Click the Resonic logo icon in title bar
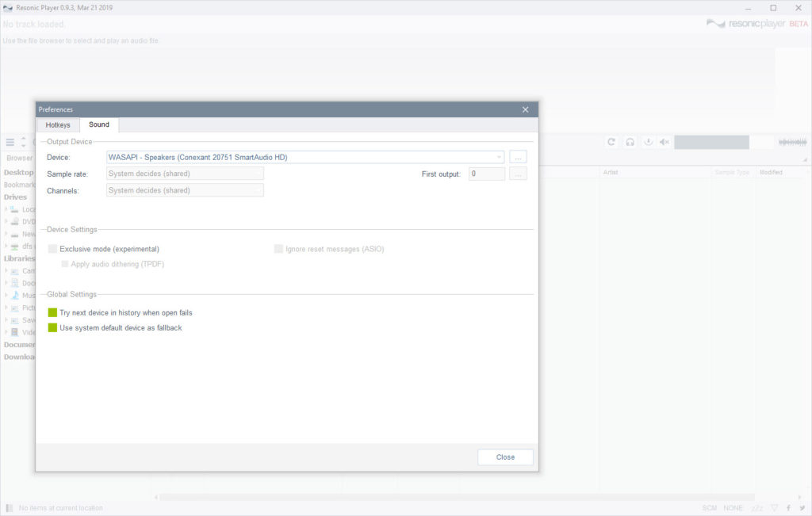This screenshot has height=516, width=812. pos(7,8)
